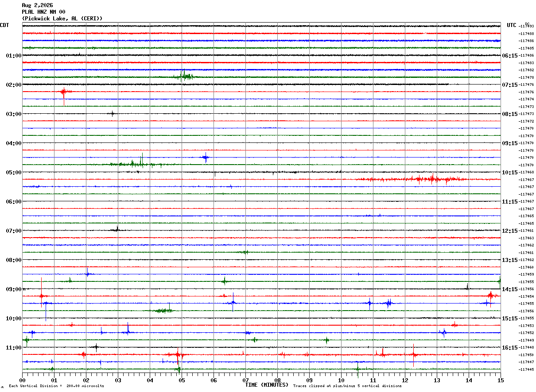This screenshot has width=536, height=392.
Task: Click the Pickwick Lake, AL (CERI) title
Action: click(62, 19)
